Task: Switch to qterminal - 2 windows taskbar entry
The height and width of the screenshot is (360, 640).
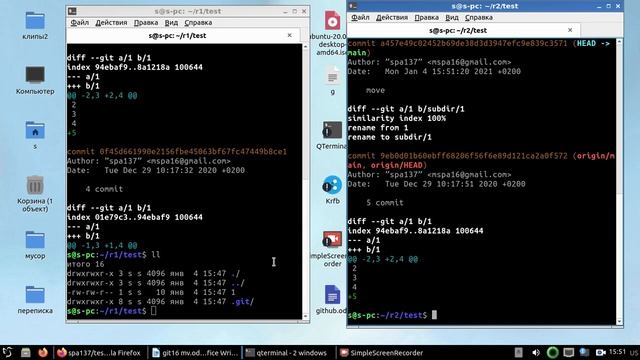Action: pyautogui.click(x=287, y=353)
